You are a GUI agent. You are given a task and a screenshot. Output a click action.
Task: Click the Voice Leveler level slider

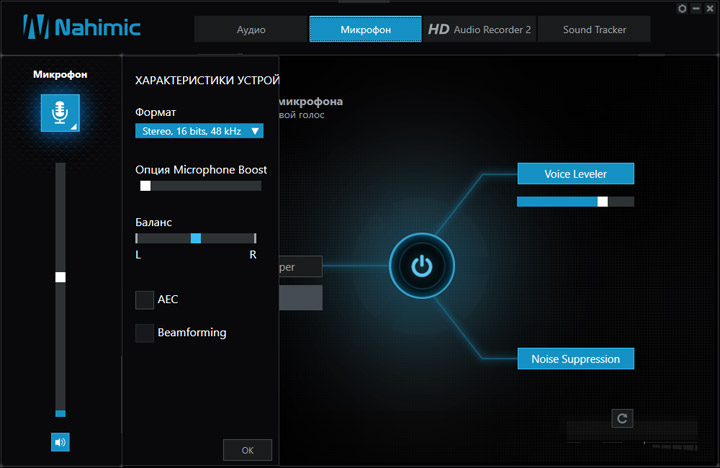point(575,201)
